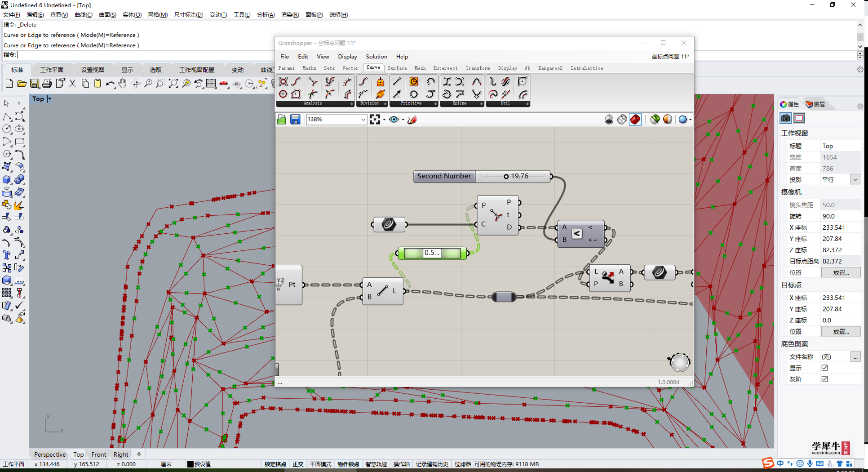Toggle 智慧轨迹 in status bar

(x=376, y=464)
